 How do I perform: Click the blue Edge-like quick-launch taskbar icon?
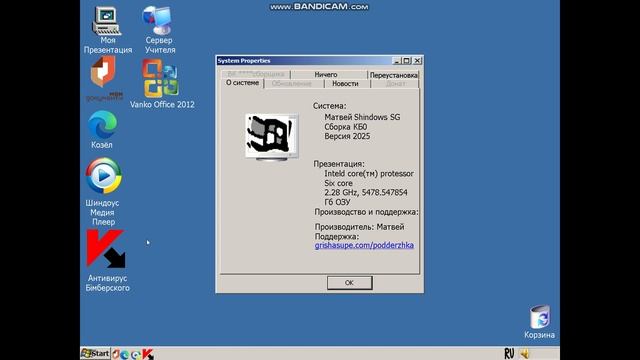pos(124,354)
